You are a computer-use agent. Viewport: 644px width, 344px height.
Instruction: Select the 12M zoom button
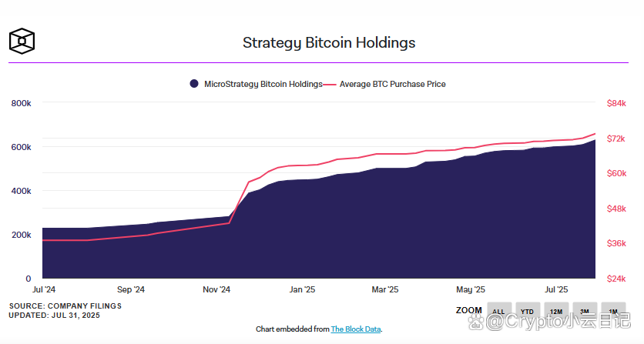[555, 311]
